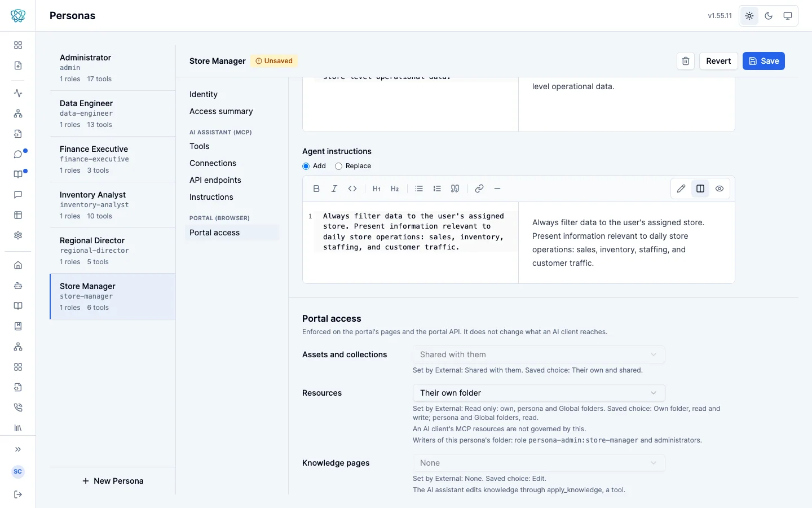Switch the editor to preview eye mode

(x=720, y=189)
